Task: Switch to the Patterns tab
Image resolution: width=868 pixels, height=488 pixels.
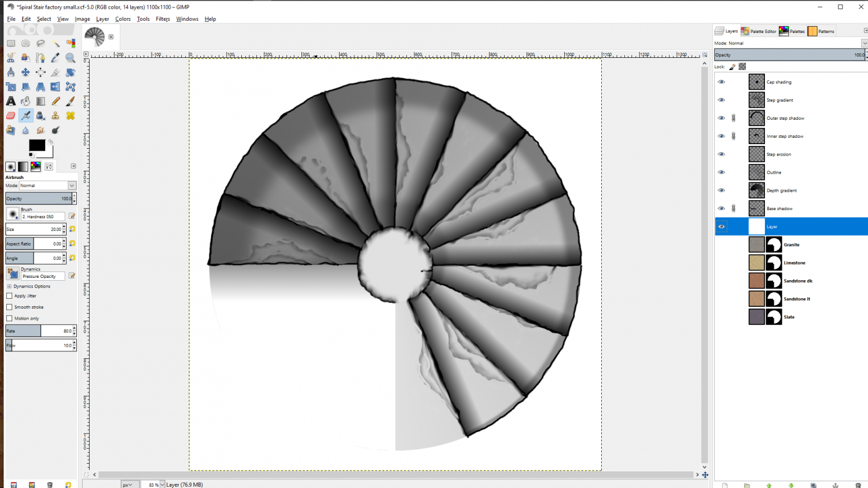Action: click(821, 31)
